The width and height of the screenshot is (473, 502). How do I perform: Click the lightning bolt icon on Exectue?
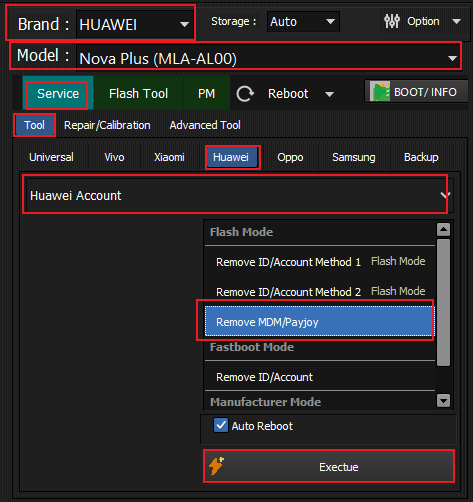[x=216, y=466]
